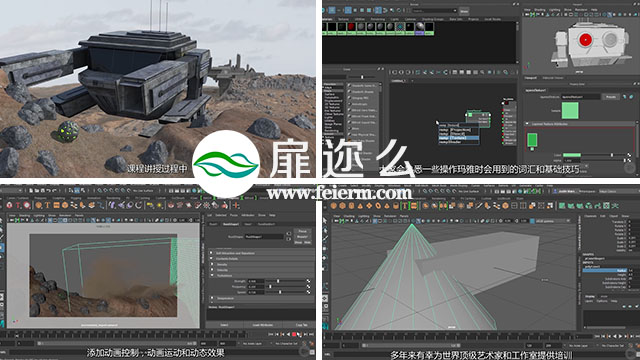Viewport: 640px width, 360px height.
Task: Select the polygon sphere shelf icon
Action: click(x=333, y=206)
